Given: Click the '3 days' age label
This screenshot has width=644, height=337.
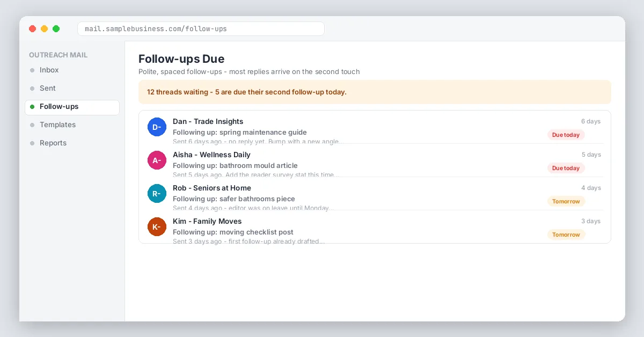Looking at the screenshot, I should (591, 222).
